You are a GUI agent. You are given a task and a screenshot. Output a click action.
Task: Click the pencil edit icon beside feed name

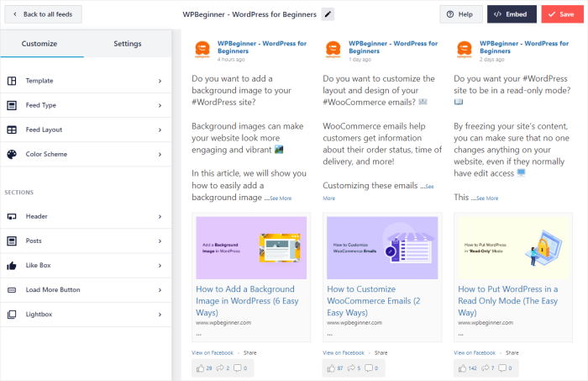328,14
